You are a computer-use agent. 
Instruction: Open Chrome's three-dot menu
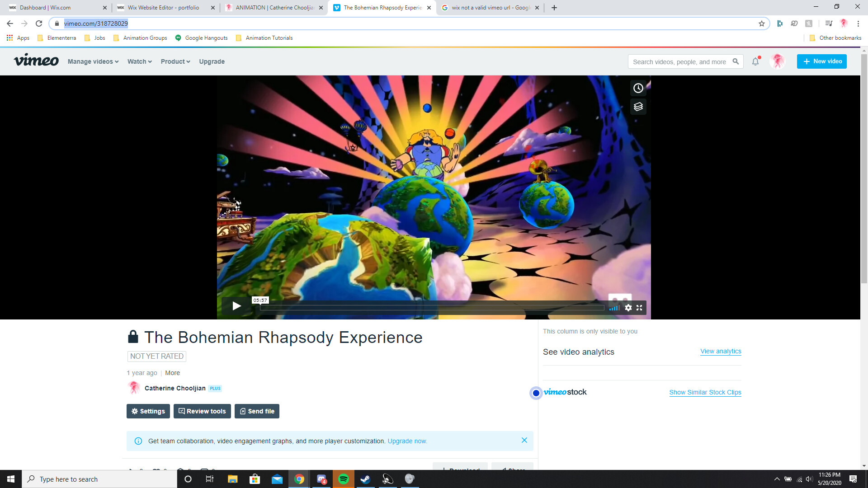(x=858, y=23)
